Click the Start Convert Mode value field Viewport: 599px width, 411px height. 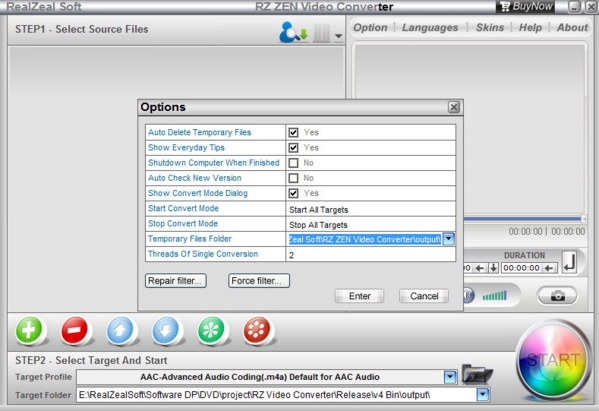(371, 209)
